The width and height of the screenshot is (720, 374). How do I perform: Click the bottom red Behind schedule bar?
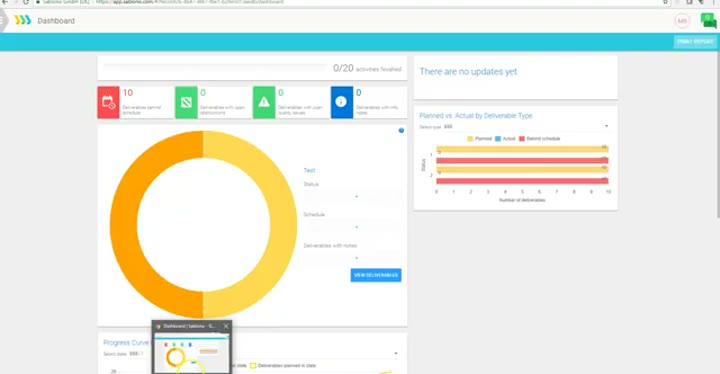pos(522,181)
